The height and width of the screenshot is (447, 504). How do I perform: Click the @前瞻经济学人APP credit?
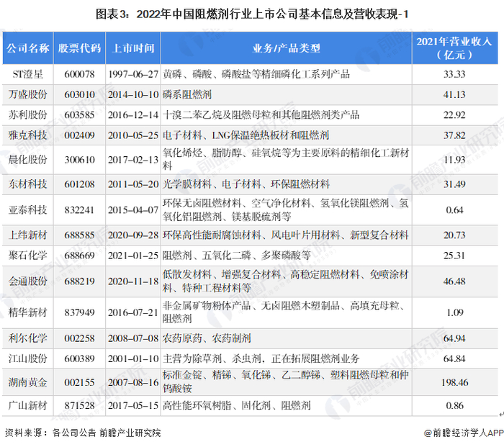tap(464, 433)
